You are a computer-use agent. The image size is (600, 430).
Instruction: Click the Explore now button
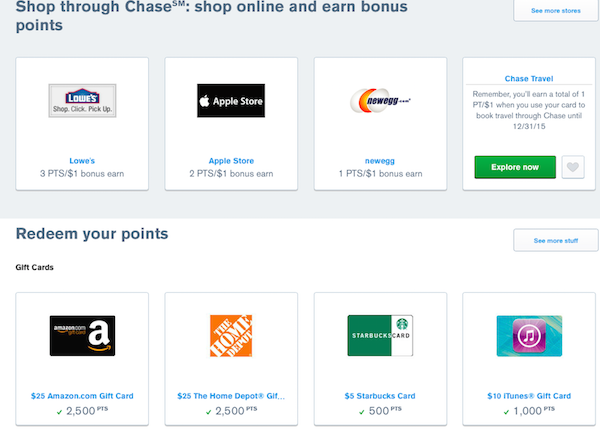[515, 167]
